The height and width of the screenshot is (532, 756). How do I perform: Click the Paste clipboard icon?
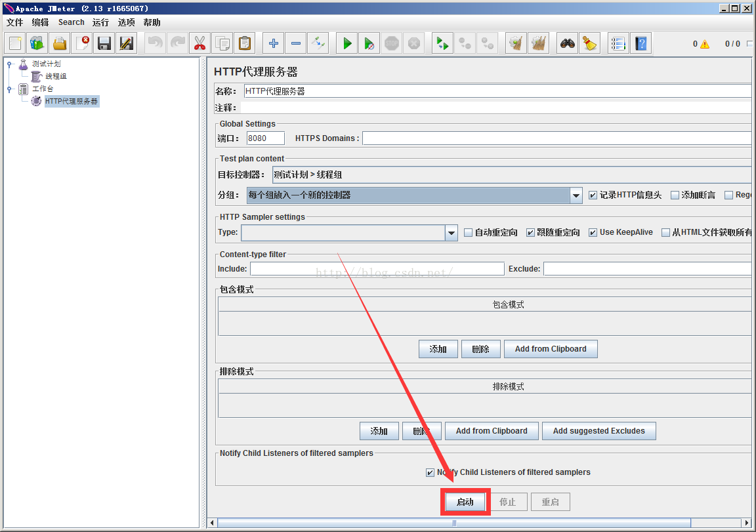point(244,43)
